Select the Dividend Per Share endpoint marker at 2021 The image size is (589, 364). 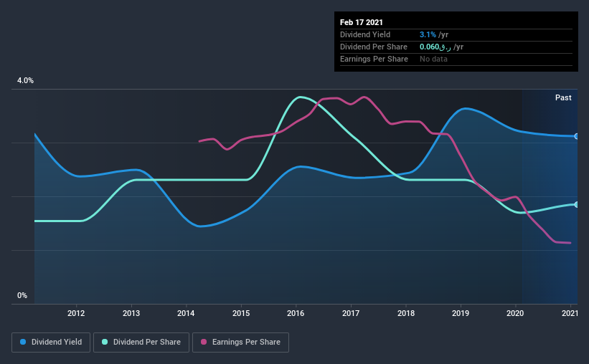(577, 204)
